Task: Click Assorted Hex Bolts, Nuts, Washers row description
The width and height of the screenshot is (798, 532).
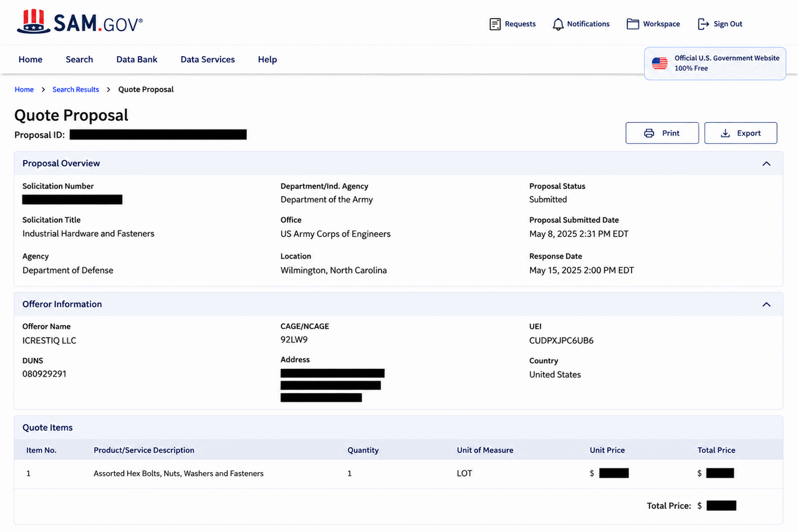Action: (x=178, y=474)
